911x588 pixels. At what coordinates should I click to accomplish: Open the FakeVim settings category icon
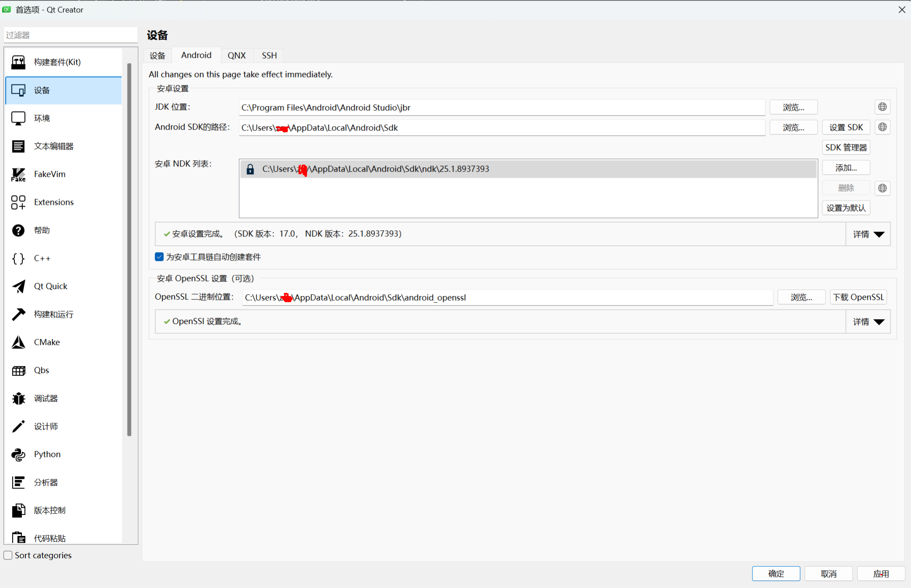tap(18, 174)
